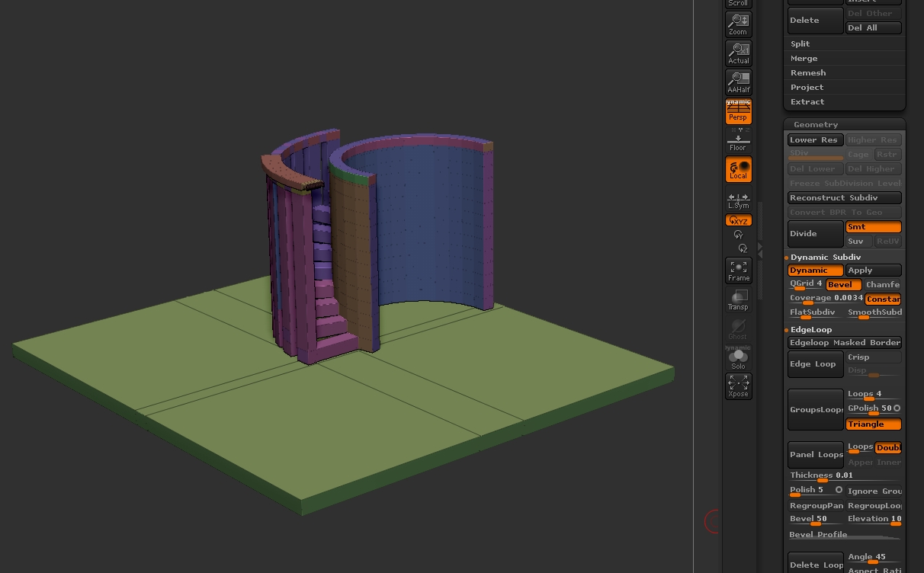Screen dimensions: 924x573
Task: Collapse the Geometry section header
Action: click(816, 124)
